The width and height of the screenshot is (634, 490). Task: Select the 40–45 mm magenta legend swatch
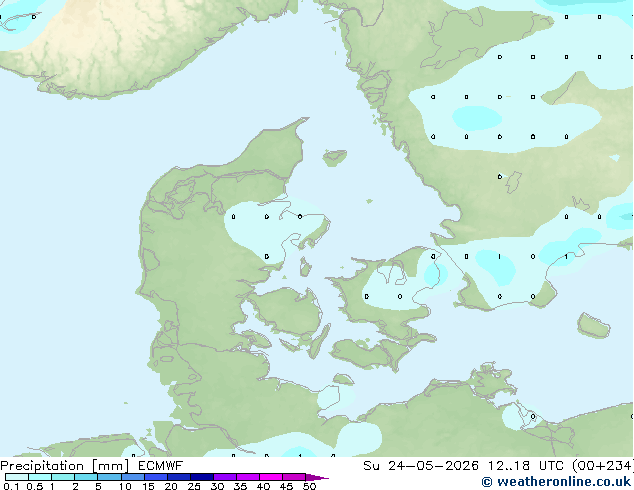pos(271,477)
